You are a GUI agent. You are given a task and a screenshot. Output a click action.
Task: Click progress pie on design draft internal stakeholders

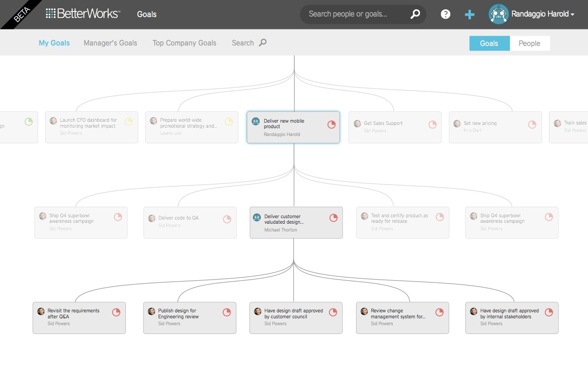(549, 312)
